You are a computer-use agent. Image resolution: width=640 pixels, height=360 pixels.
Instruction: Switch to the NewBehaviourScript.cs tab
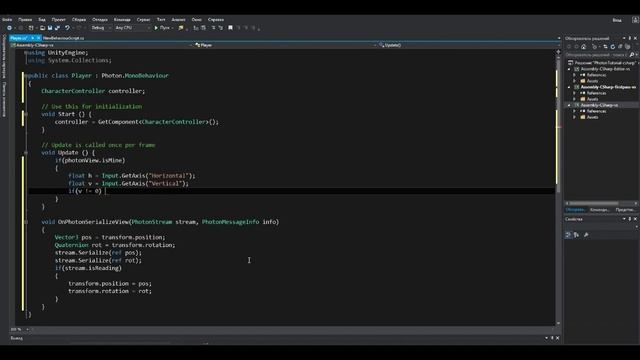pos(63,38)
